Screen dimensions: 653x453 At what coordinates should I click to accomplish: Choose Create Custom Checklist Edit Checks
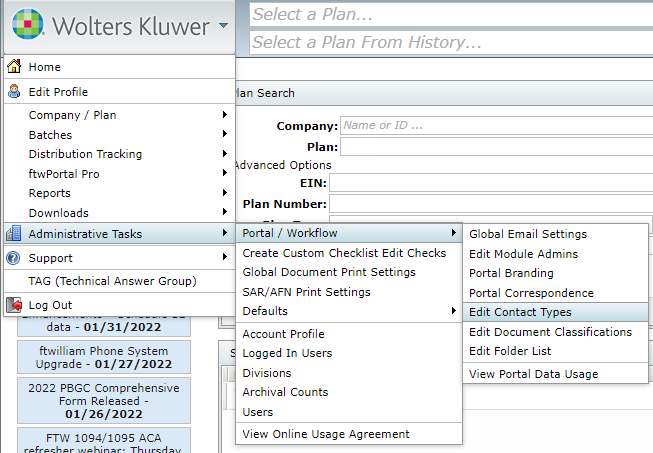(x=349, y=253)
